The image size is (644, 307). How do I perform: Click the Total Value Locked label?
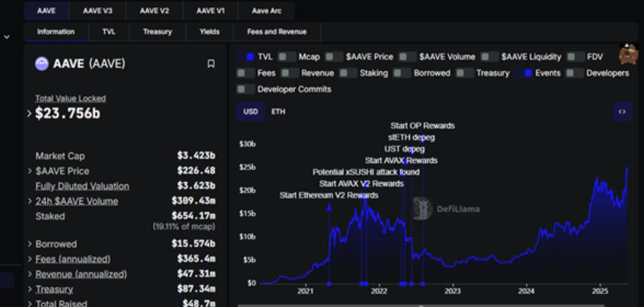pos(71,98)
